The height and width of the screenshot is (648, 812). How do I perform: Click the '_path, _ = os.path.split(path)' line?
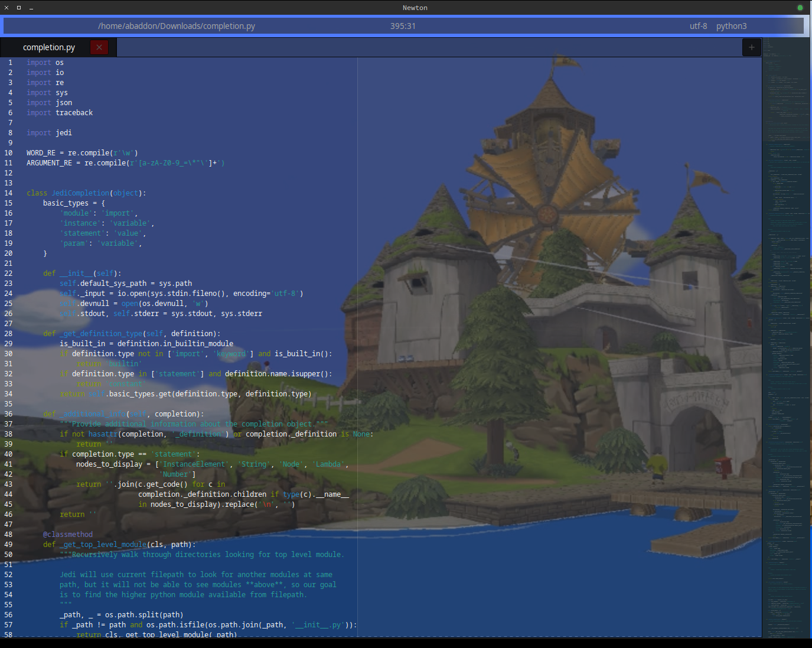pyautogui.click(x=121, y=615)
